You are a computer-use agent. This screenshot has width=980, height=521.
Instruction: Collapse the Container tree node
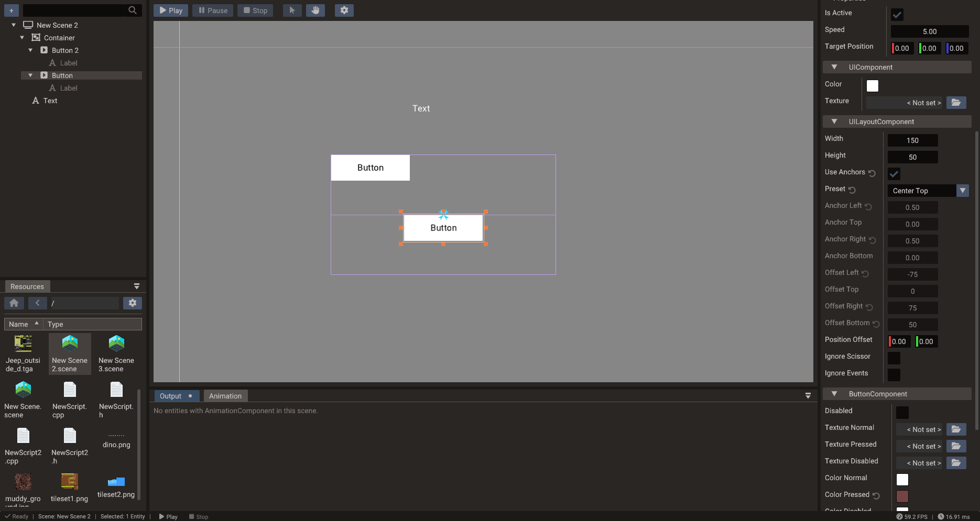22,37
